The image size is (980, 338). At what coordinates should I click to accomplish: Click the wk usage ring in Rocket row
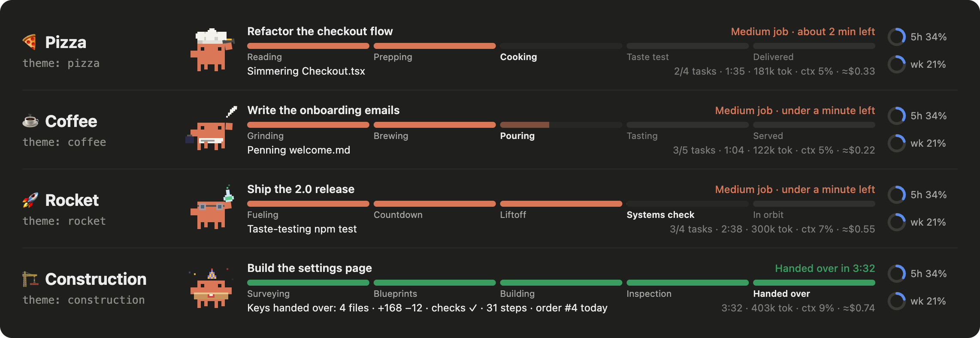[897, 222]
